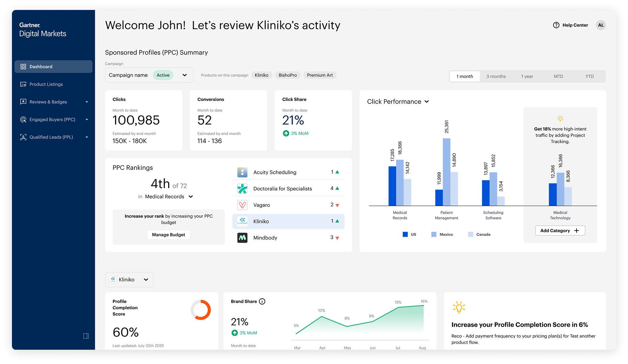Screen dimensions: 628x364
Task: Click the Mindbody logo icon
Action: pyautogui.click(x=243, y=238)
